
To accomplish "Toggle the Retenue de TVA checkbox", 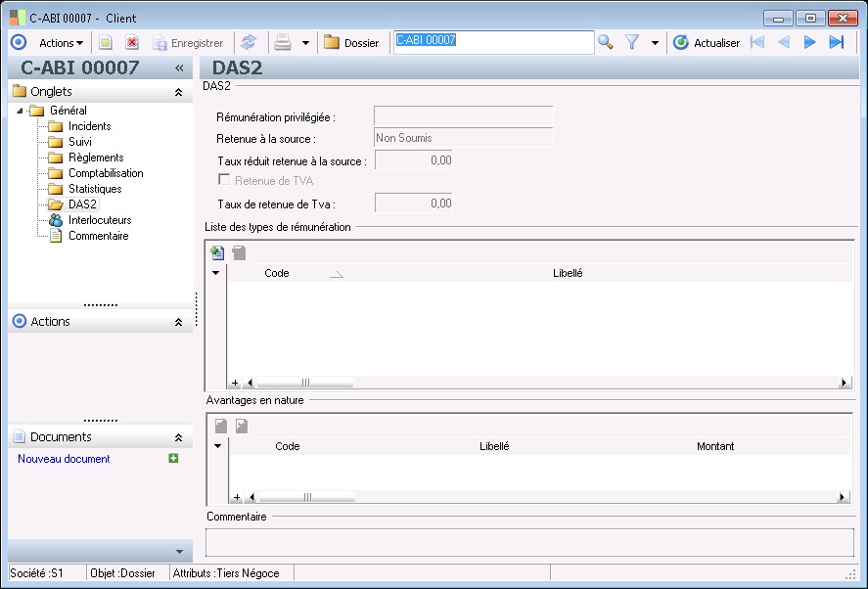I will (x=224, y=180).
